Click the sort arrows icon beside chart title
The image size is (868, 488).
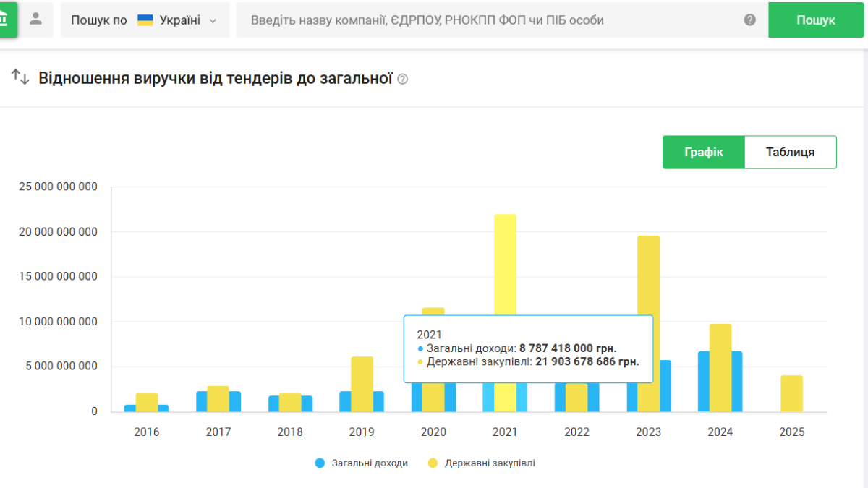pyautogui.click(x=20, y=77)
